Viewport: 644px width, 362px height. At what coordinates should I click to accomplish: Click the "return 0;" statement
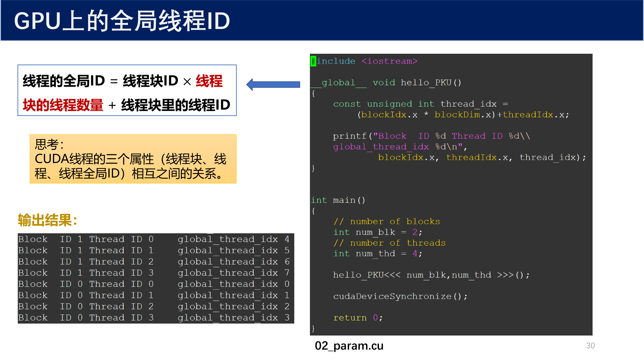(358, 318)
